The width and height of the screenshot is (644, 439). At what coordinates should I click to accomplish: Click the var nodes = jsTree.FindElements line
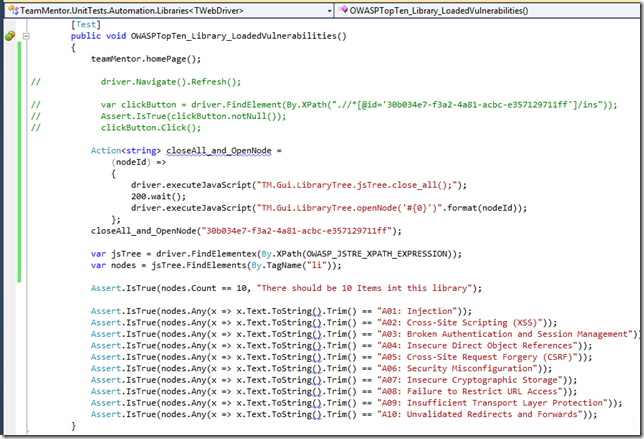click(x=216, y=265)
